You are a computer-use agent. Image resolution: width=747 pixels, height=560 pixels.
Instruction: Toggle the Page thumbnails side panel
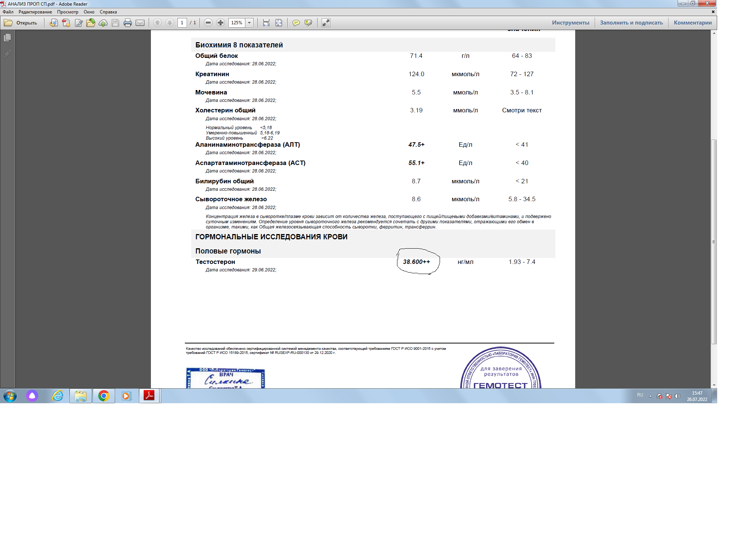tap(7, 38)
